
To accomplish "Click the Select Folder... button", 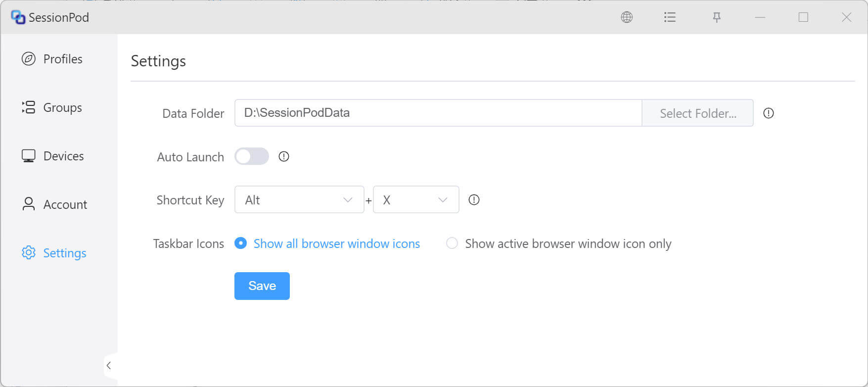I will 698,113.
